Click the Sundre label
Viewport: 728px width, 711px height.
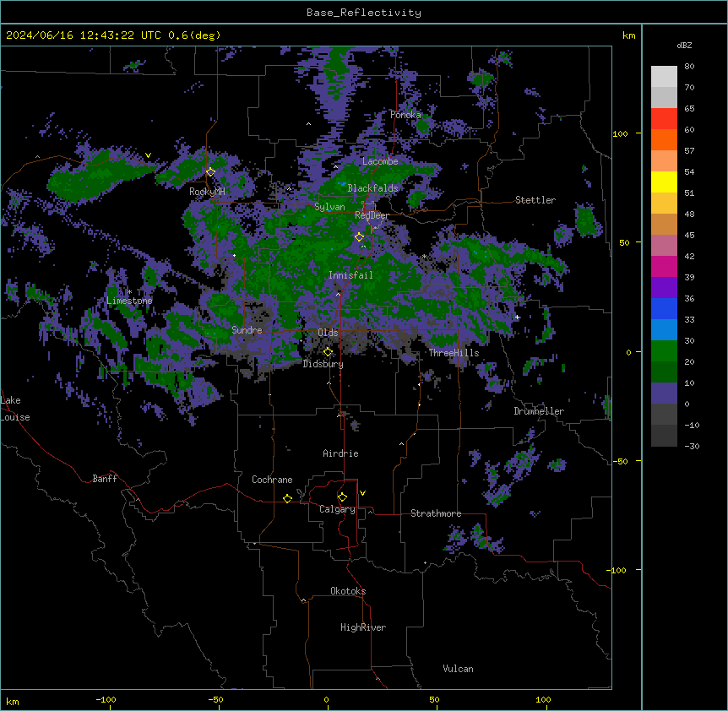(x=247, y=330)
